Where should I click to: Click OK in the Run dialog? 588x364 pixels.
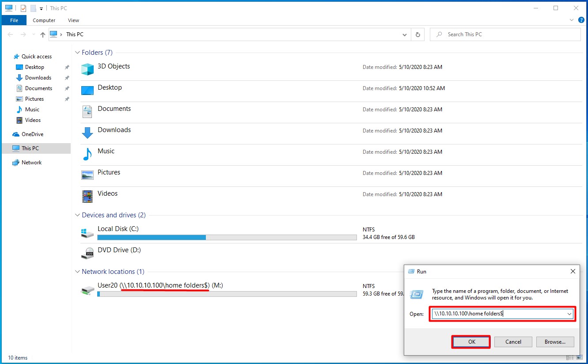[471, 342]
